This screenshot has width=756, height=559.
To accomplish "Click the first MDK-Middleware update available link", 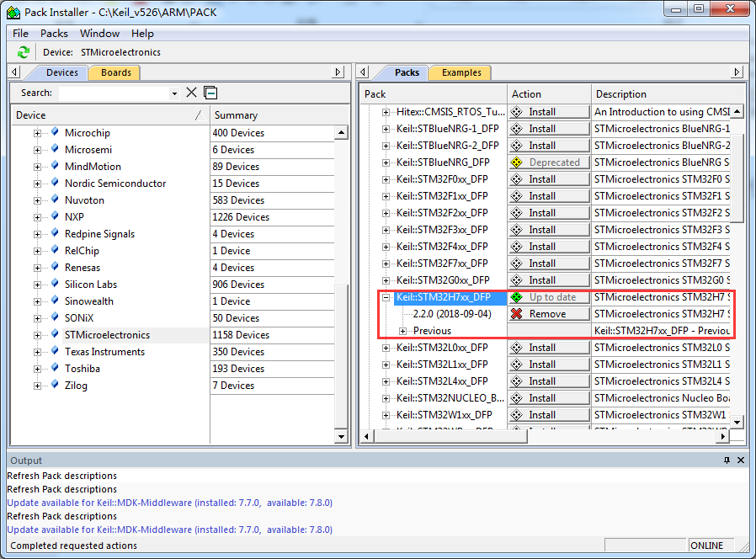I will pos(170,503).
